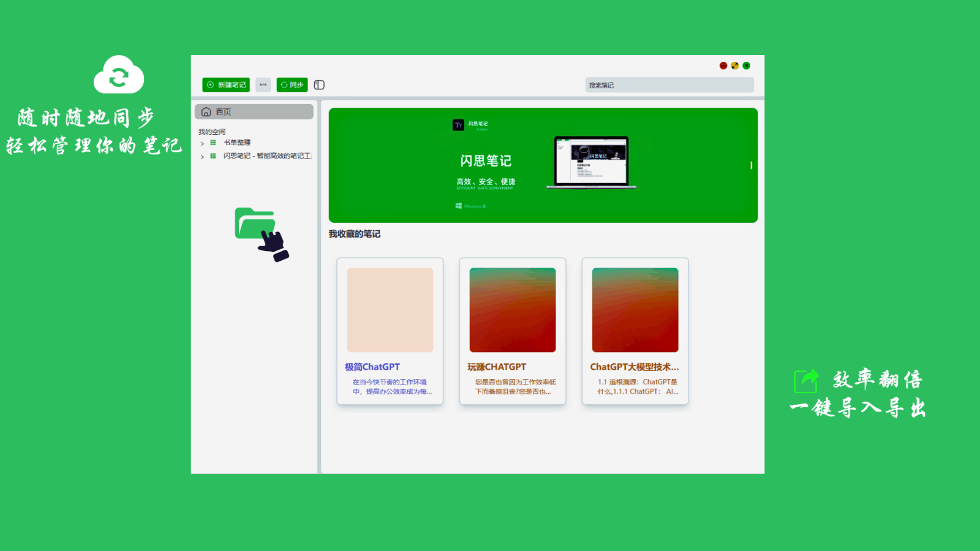Open the 极简ChatGPT note card thumbnail

tap(390, 310)
